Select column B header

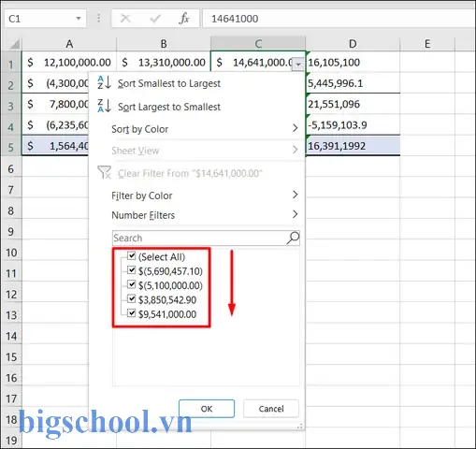tap(164, 44)
